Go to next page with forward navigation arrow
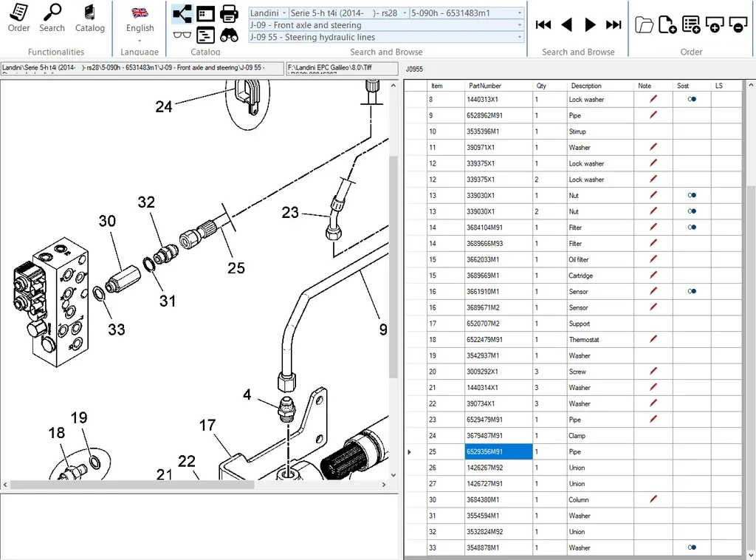This screenshot has height=560, width=756. (x=590, y=24)
